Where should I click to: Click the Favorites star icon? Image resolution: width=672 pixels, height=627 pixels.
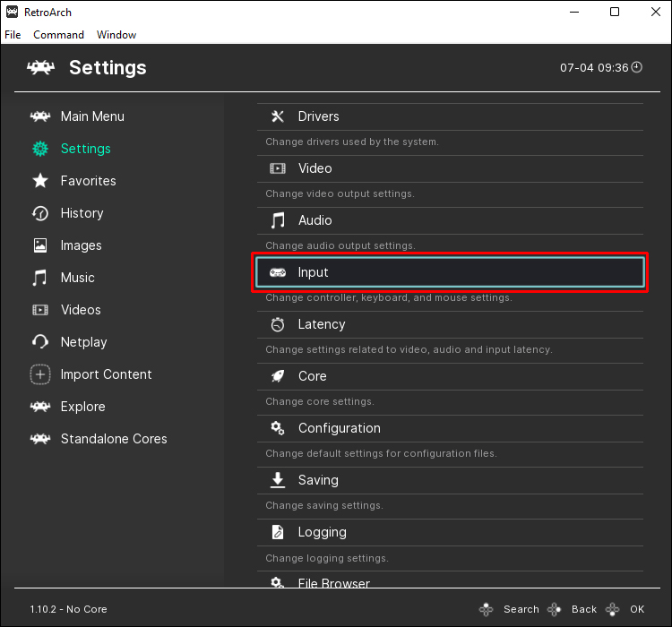40,181
